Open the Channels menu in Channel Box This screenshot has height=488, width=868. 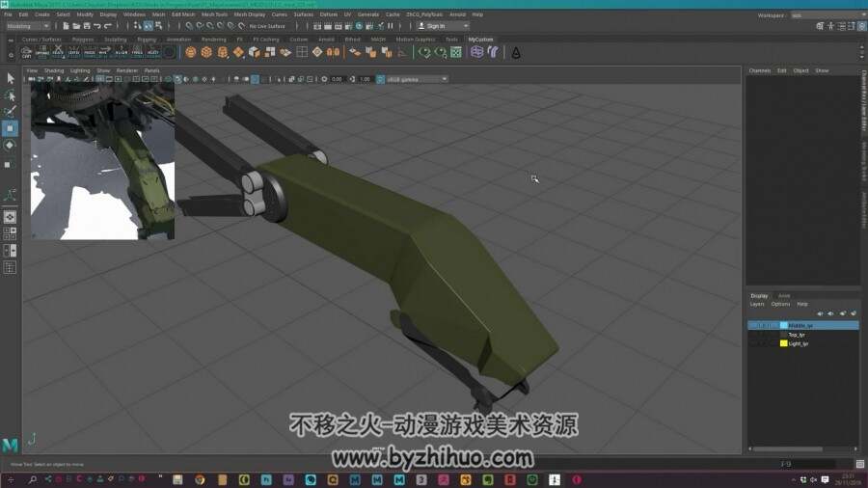click(x=760, y=70)
